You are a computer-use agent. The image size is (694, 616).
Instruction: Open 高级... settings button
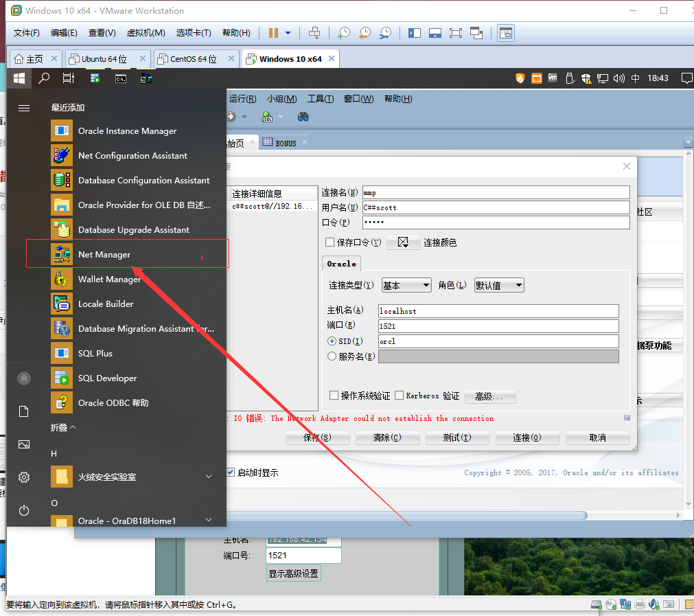[489, 396]
